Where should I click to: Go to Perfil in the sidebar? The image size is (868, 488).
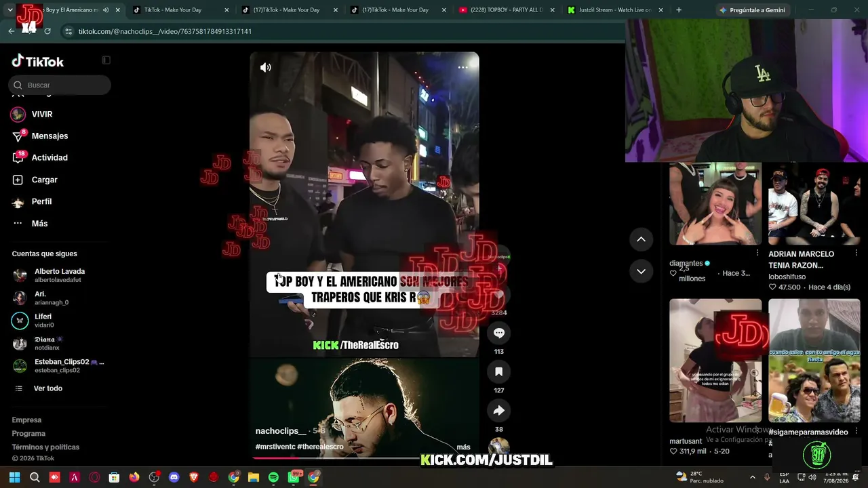[33, 201]
